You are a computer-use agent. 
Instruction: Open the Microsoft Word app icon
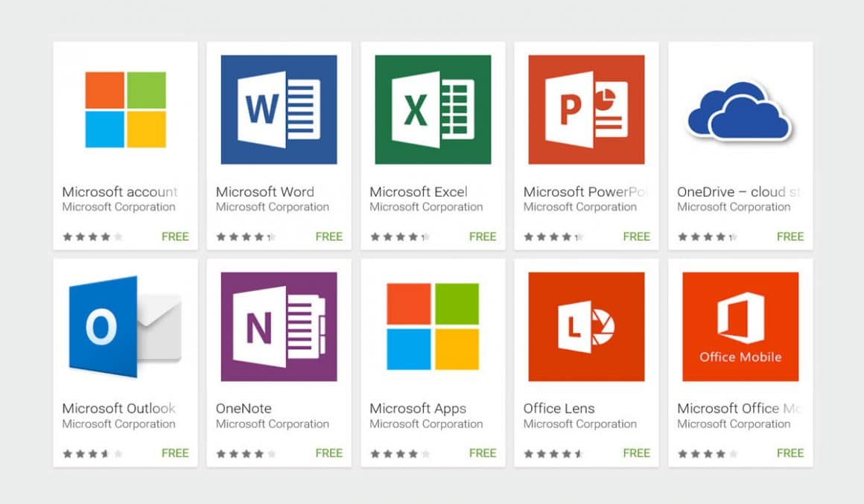tap(279, 109)
